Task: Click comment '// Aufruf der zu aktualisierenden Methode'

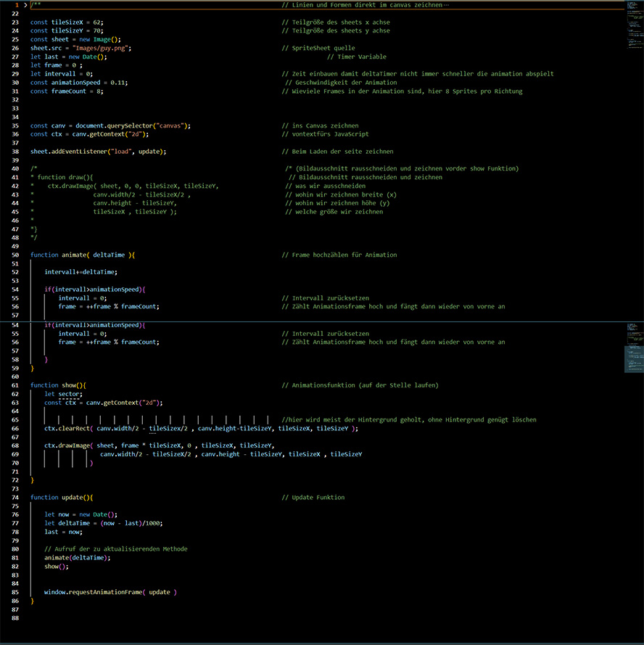Action: click(115, 549)
